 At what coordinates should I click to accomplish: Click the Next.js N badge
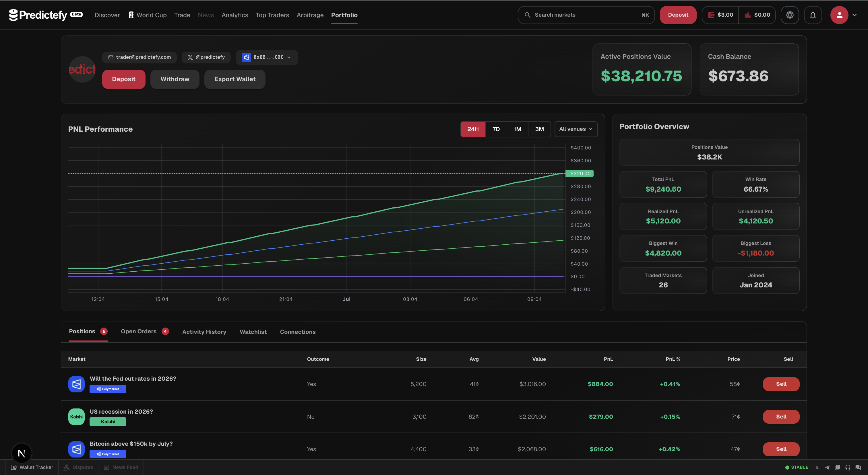(22, 453)
